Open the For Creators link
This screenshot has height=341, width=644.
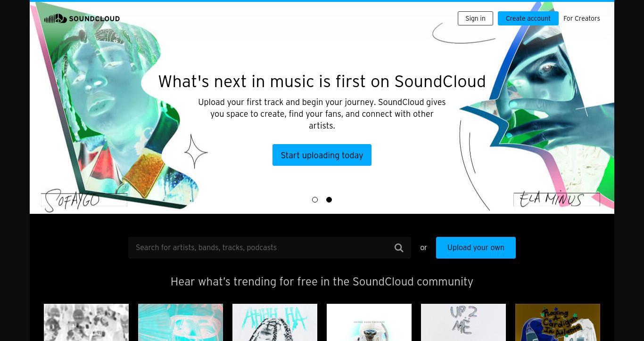pyautogui.click(x=582, y=18)
